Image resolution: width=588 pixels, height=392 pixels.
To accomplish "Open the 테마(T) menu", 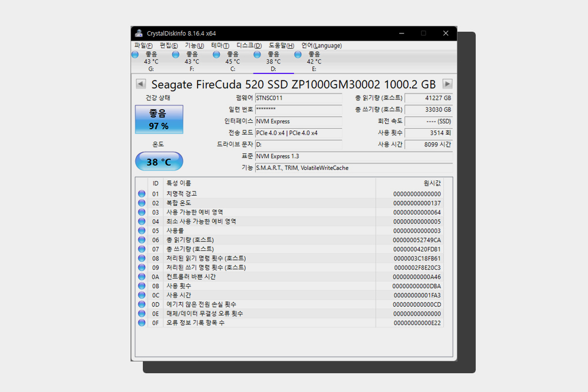I will 220,45.
